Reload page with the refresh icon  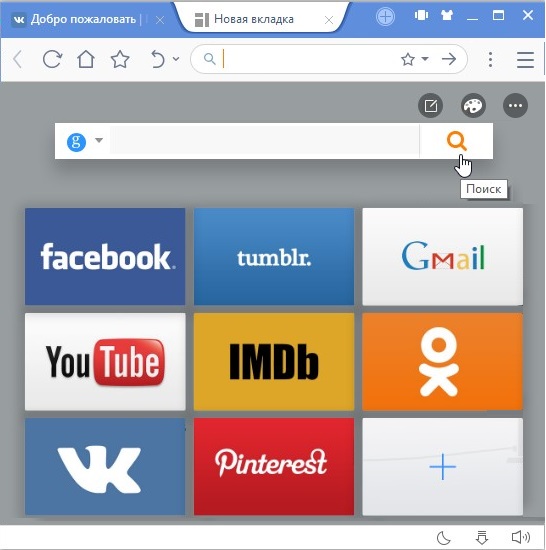52,59
